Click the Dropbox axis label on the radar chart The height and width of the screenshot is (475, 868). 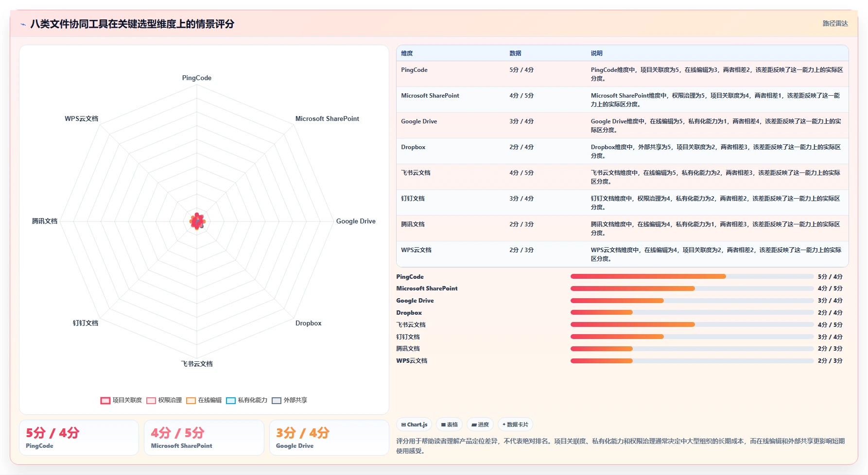[x=308, y=323]
